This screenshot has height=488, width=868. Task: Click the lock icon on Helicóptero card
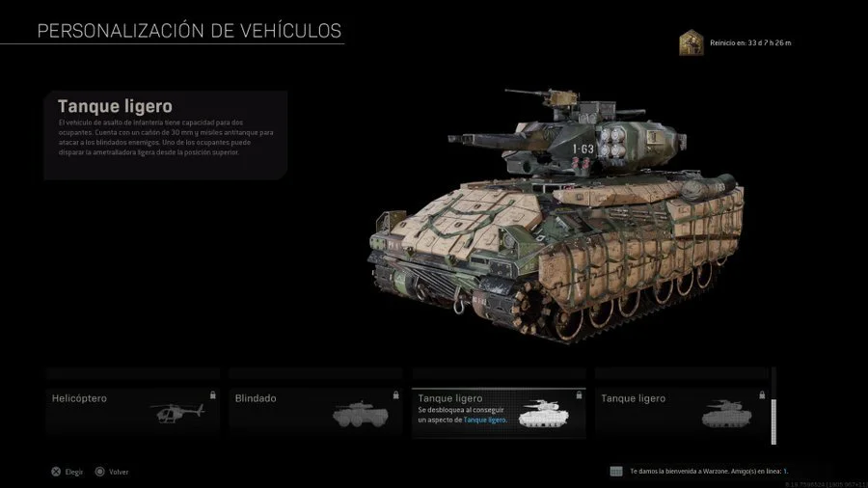[x=212, y=395]
